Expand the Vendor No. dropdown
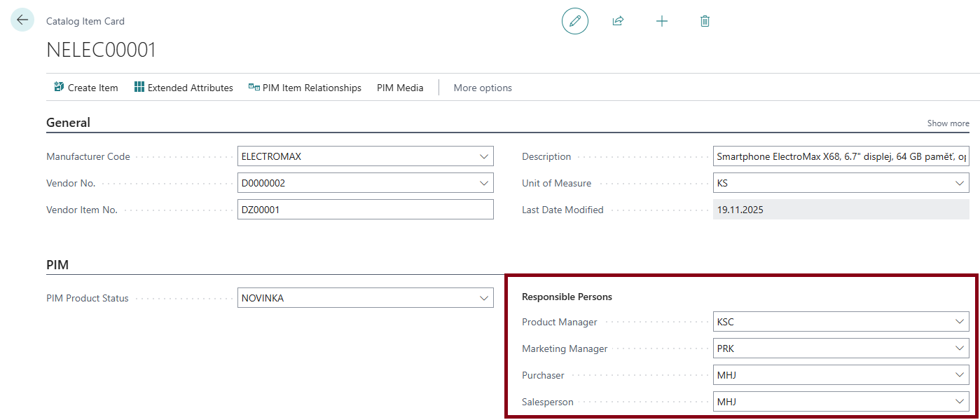The height and width of the screenshot is (420, 980). pyautogui.click(x=483, y=183)
